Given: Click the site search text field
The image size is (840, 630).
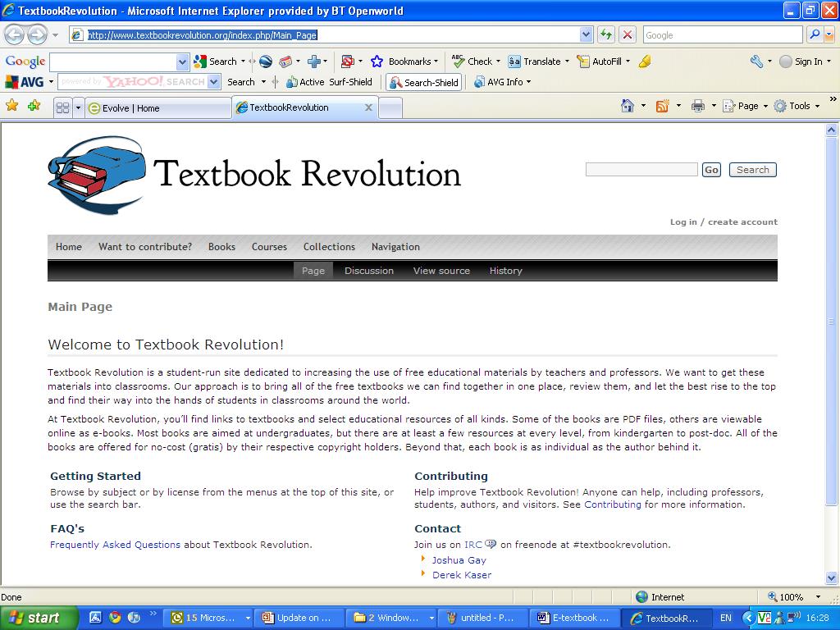Looking at the screenshot, I should click(x=641, y=169).
